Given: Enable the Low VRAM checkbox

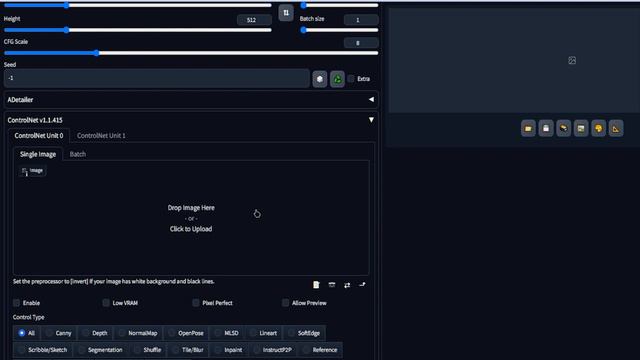Looking at the screenshot, I should pos(106,303).
